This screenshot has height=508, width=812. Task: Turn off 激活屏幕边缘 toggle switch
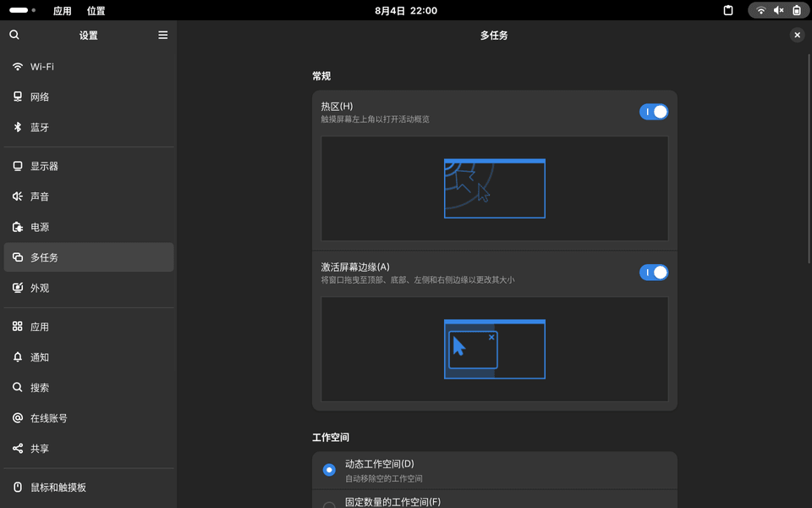pos(653,273)
